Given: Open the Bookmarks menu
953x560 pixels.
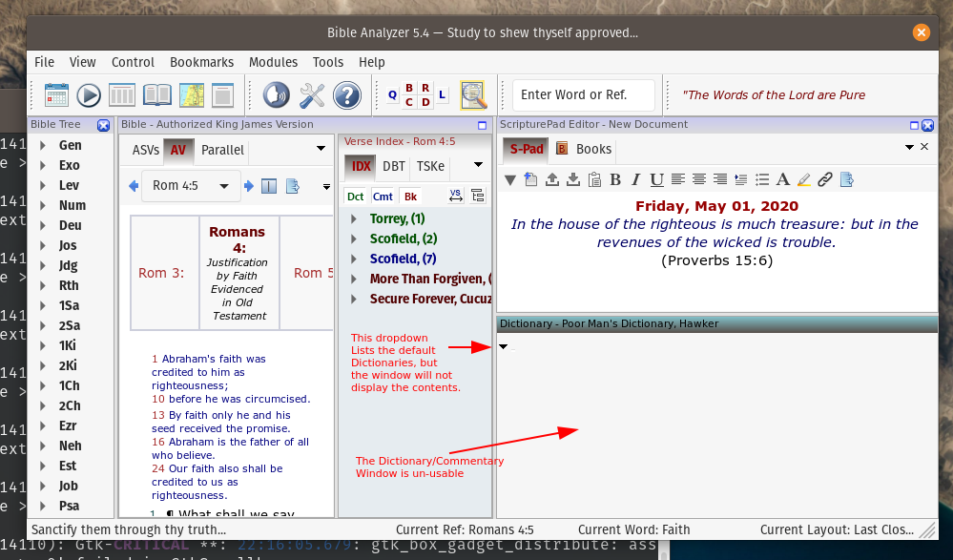Looking at the screenshot, I should (202, 62).
